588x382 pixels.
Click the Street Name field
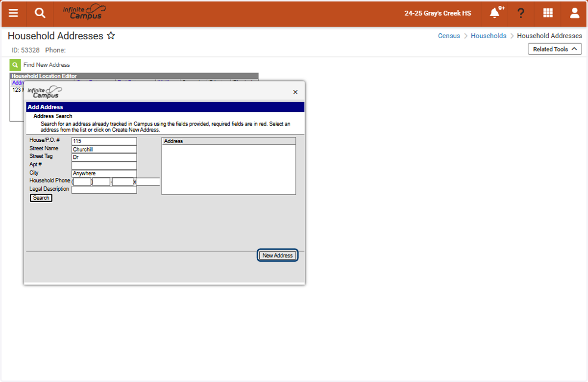tap(104, 150)
